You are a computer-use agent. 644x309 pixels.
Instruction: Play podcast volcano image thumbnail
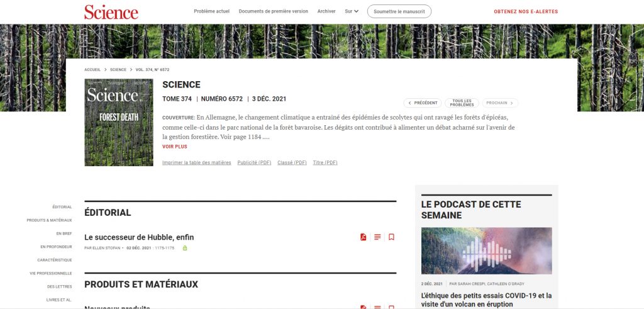click(487, 250)
